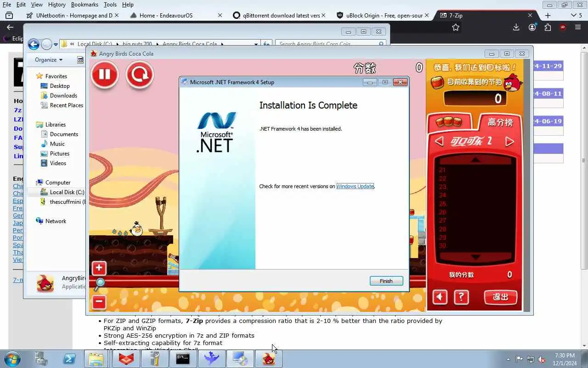Bookmark this page with the star icon
The width and height of the screenshot is (588, 368).
click(456, 28)
